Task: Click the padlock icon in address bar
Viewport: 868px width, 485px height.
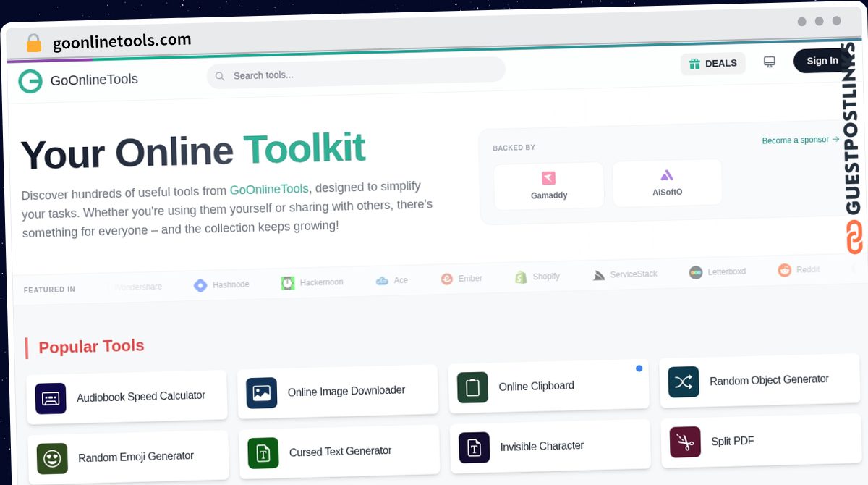Action: tap(34, 43)
